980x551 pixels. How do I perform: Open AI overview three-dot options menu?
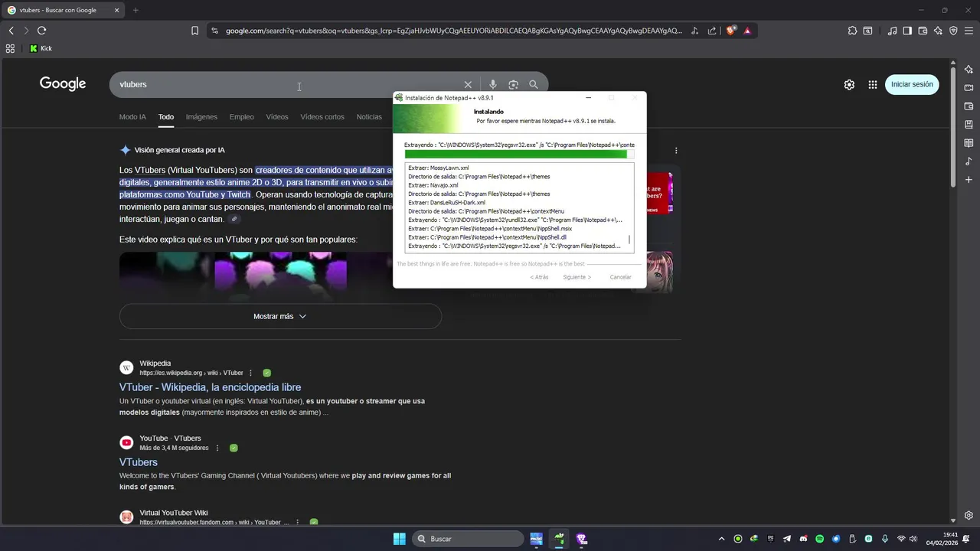click(x=676, y=151)
